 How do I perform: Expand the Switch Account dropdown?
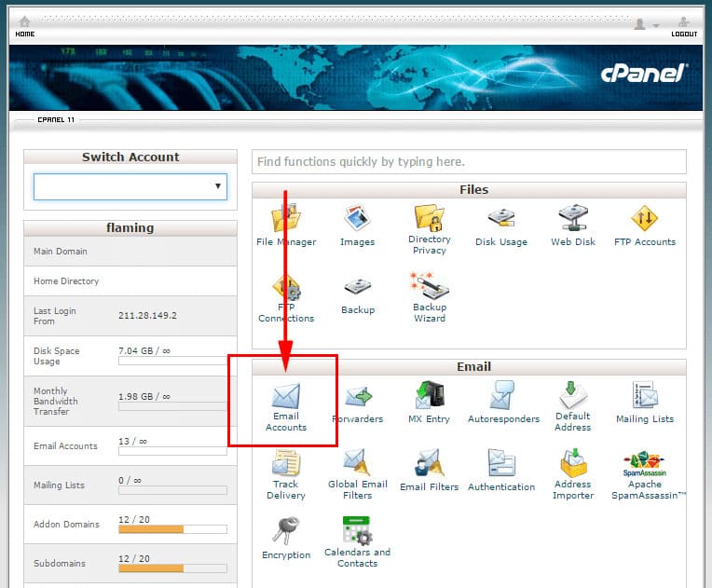pyautogui.click(x=130, y=186)
